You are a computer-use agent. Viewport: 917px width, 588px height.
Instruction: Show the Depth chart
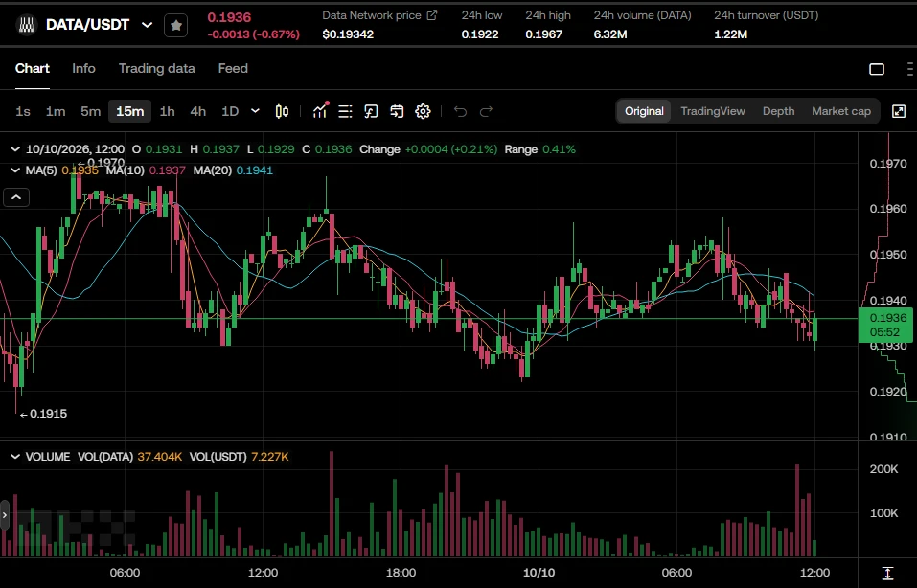pyautogui.click(x=778, y=111)
